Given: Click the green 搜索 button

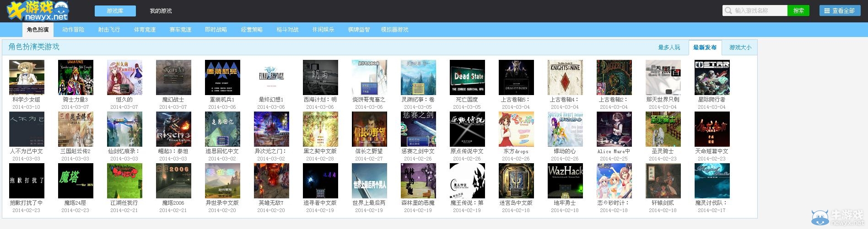Looking at the screenshot, I should pos(798,11).
